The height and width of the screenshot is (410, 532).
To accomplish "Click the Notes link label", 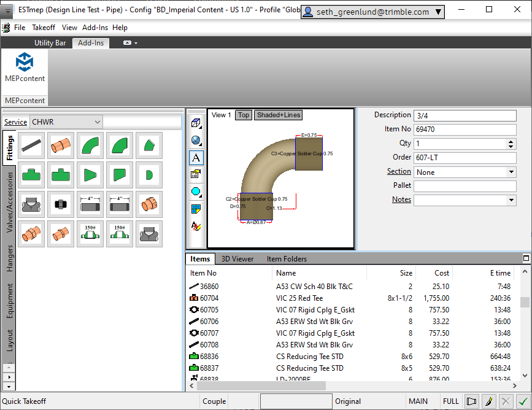I will coord(402,199).
